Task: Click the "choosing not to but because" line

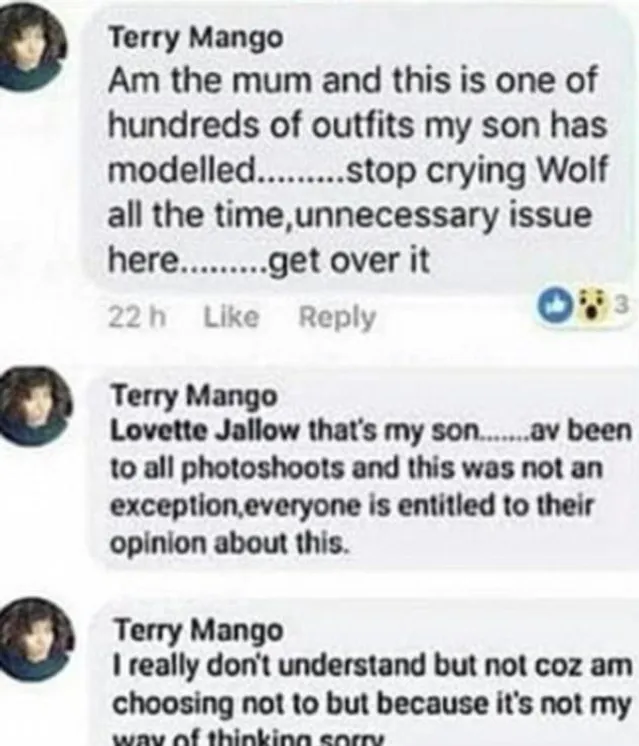Action: pos(372,705)
